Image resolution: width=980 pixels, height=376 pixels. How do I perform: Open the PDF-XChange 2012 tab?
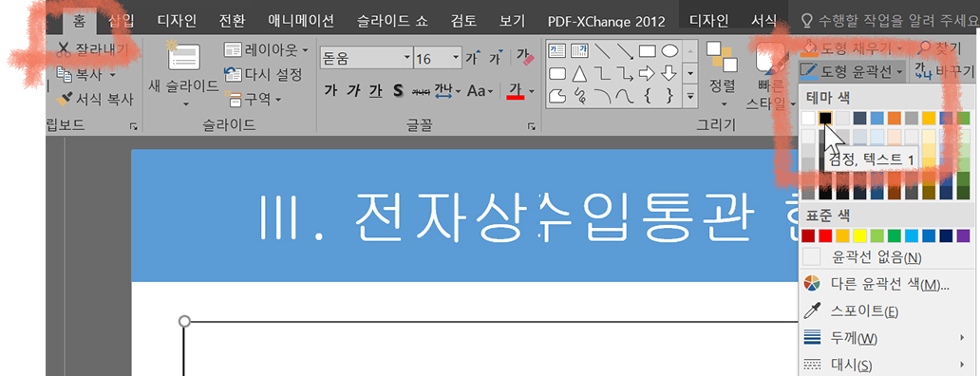[607, 21]
